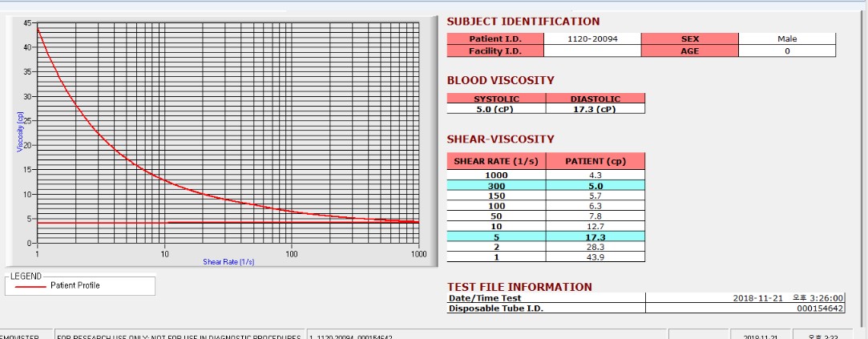Select the highlighted shear rate 300 row
This screenshot has height=339, width=868.
[546, 186]
